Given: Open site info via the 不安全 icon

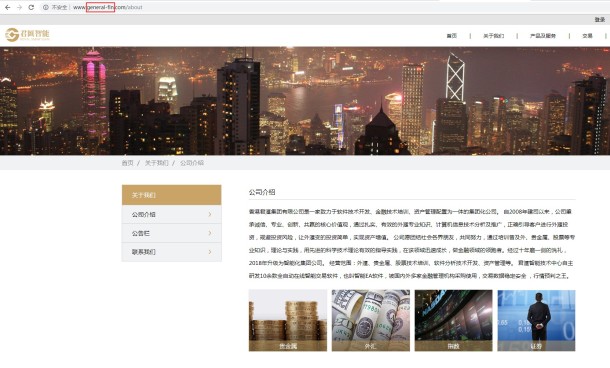Looking at the screenshot, I should click(x=46, y=7).
